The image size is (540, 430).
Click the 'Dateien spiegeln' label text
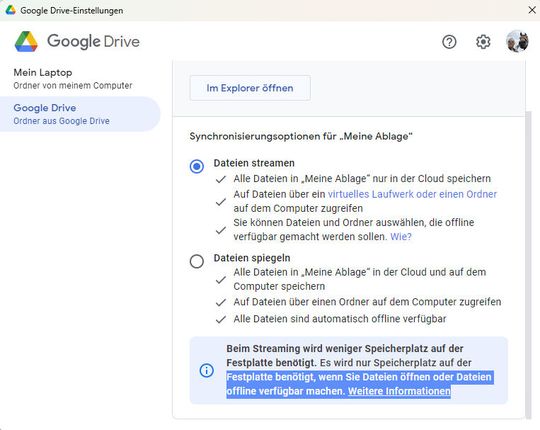tap(252, 258)
